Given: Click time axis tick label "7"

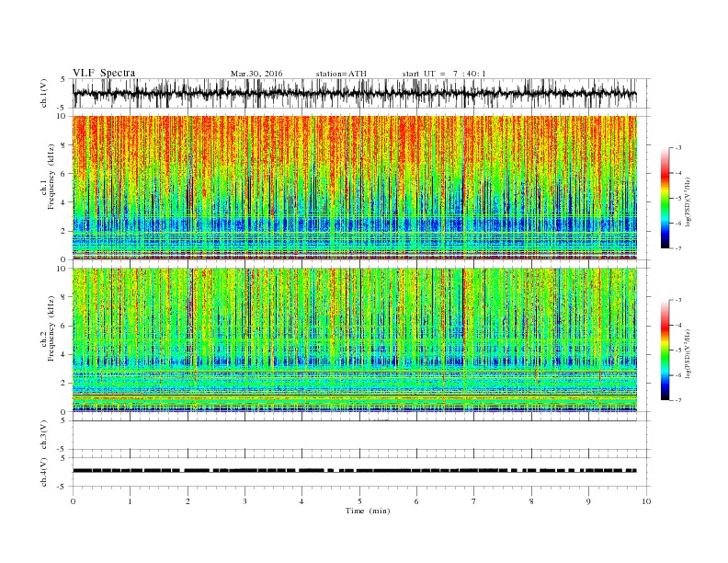Looking at the screenshot, I should coord(474,501).
